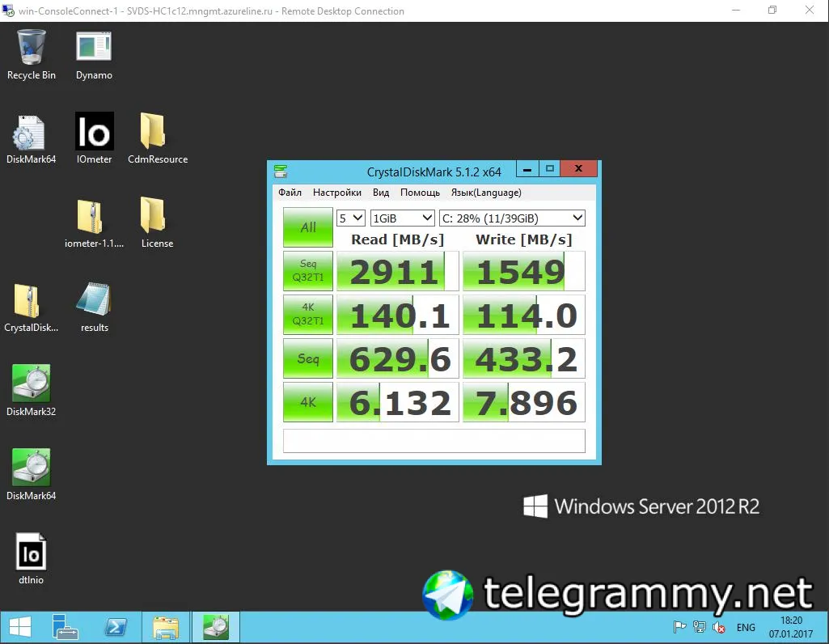Screen dimensions: 829x644
Task: Click the empty comment field below results
Action: tap(434, 441)
